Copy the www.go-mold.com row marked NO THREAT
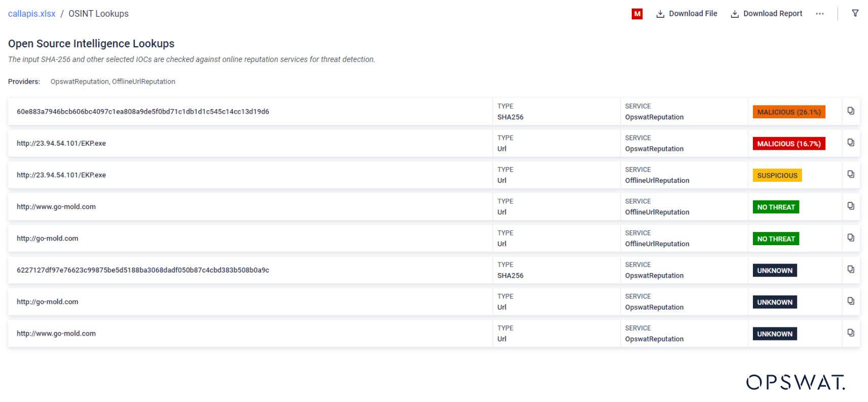Image resolution: width=868 pixels, height=402 pixels. tap(851, 206)
